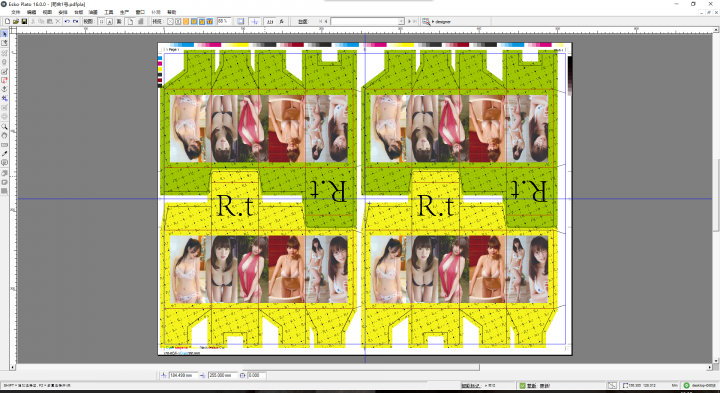Click the save floppy disk icon

(24, 21)
